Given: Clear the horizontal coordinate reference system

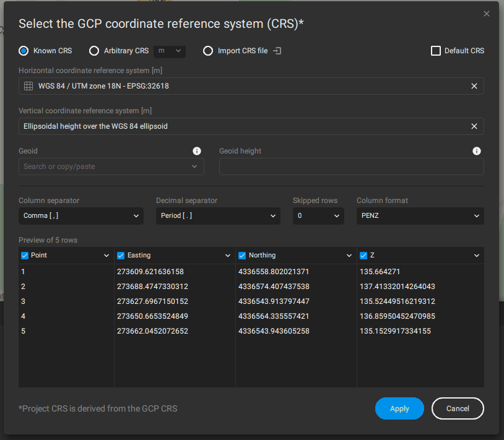Looking at the screenshot, I should pos(474,86).
